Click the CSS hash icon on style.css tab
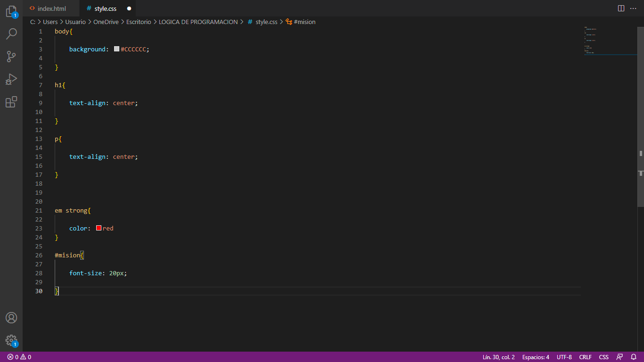The width and height of the screenshot is (644, 362). pos(89,8)
